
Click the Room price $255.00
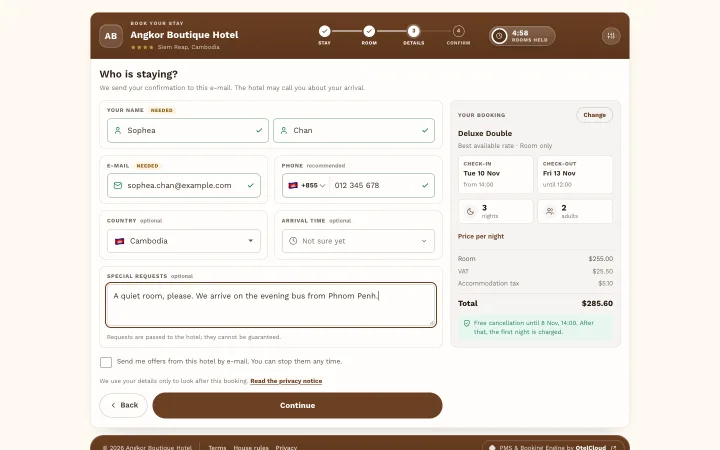coord(601,259)
